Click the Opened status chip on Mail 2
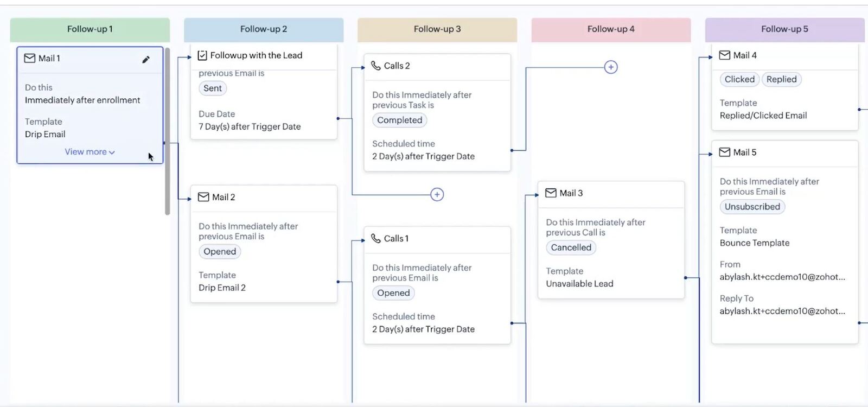 click(x=220, y=252)
